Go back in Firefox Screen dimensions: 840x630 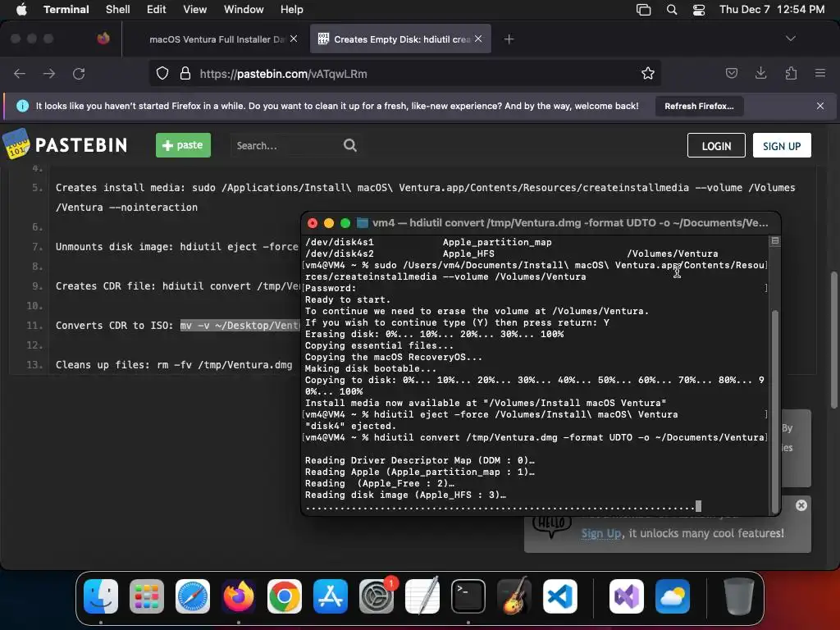pos(20,73)
